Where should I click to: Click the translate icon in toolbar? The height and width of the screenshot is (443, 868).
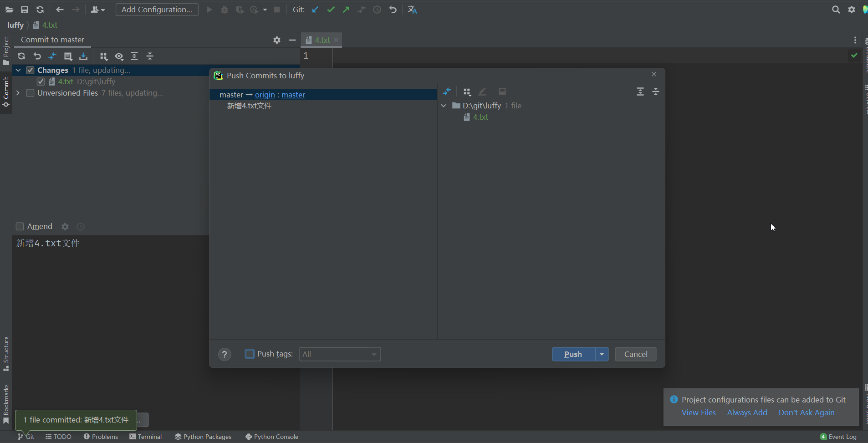(413, 10)
